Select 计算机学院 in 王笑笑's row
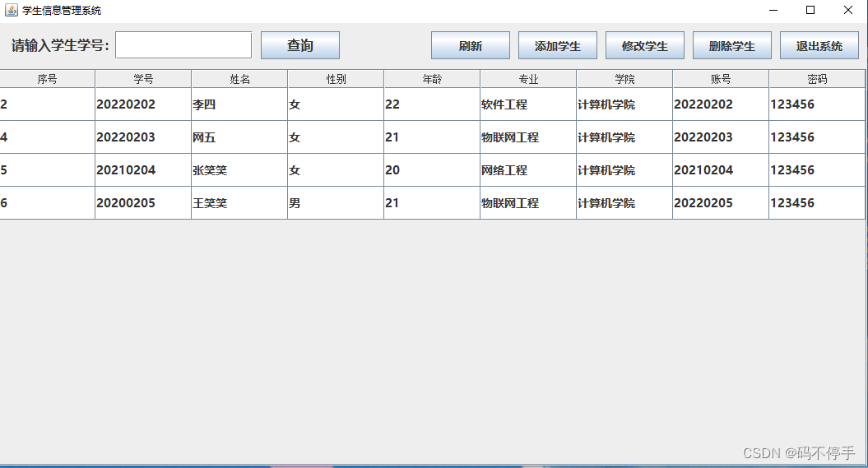The image size is (868, 468). [625, 203]
